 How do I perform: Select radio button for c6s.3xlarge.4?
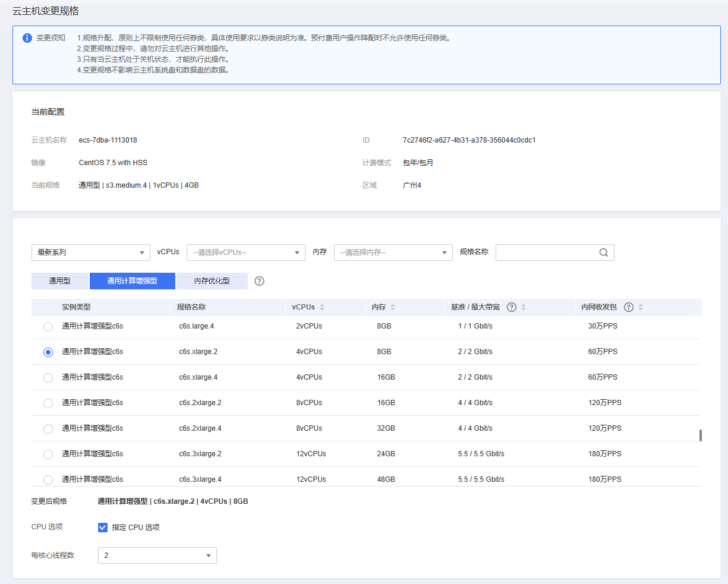click(48, 480)
